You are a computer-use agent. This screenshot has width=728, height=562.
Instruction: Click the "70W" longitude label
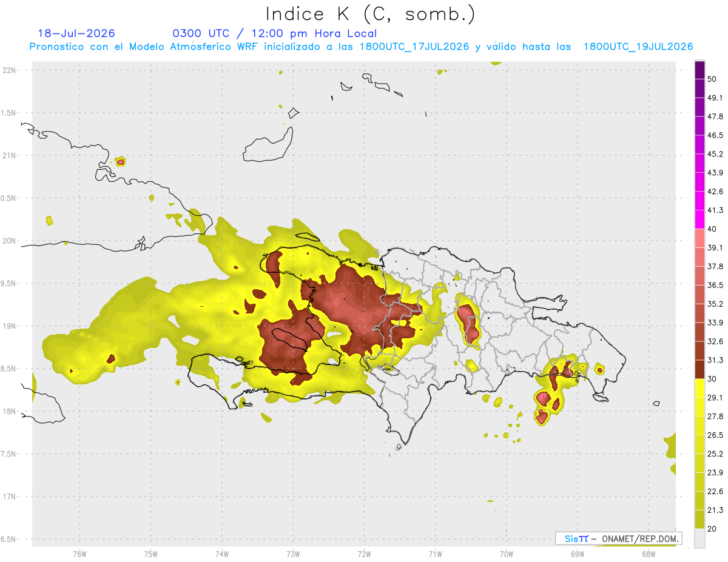tap(507, 554)
